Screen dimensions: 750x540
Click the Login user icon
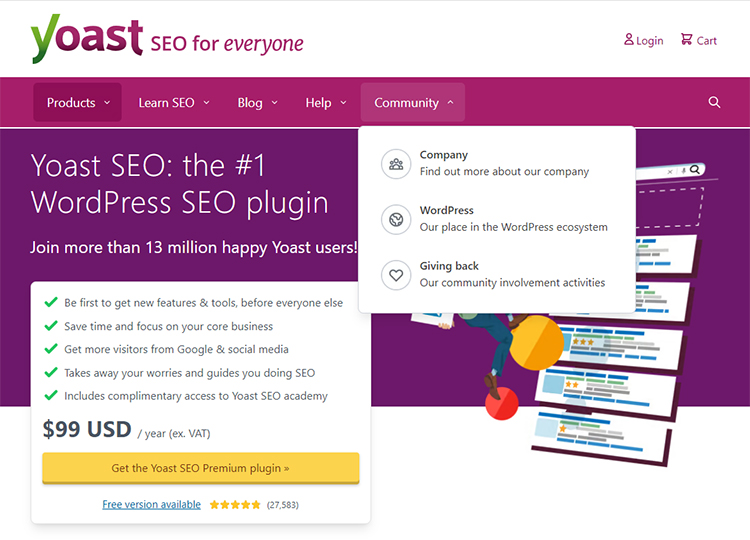point(629,39)
